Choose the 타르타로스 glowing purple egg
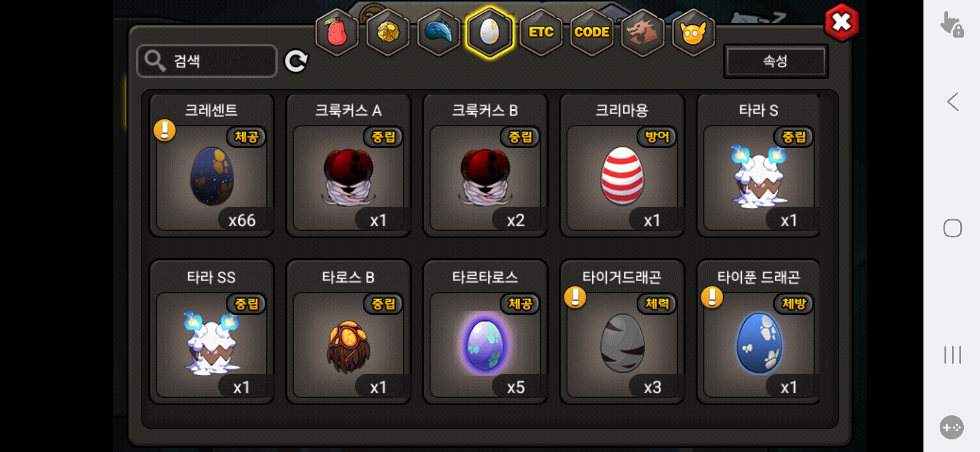Screen dimensions: 980x452 (x=485, y=332)
